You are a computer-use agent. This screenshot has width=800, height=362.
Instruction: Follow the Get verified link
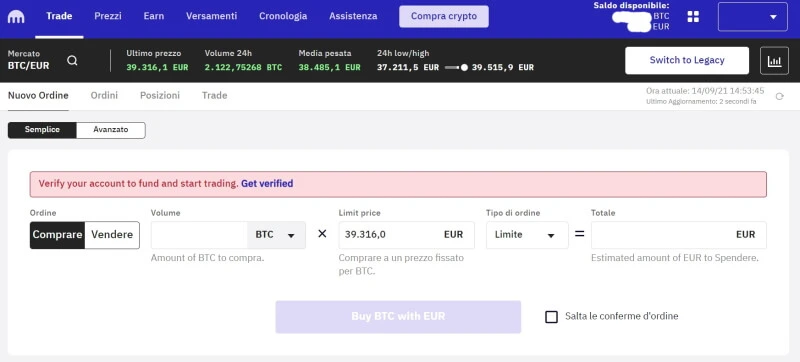coord(267,184)
